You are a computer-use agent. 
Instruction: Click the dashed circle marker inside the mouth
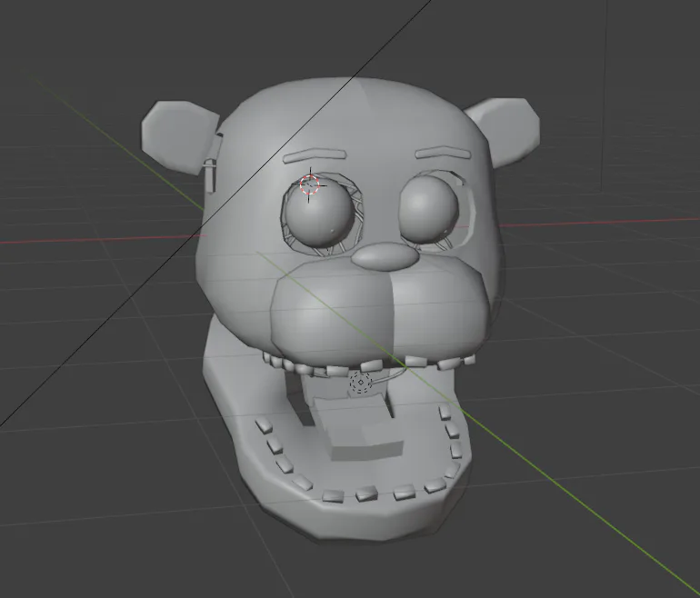point(360,383)
